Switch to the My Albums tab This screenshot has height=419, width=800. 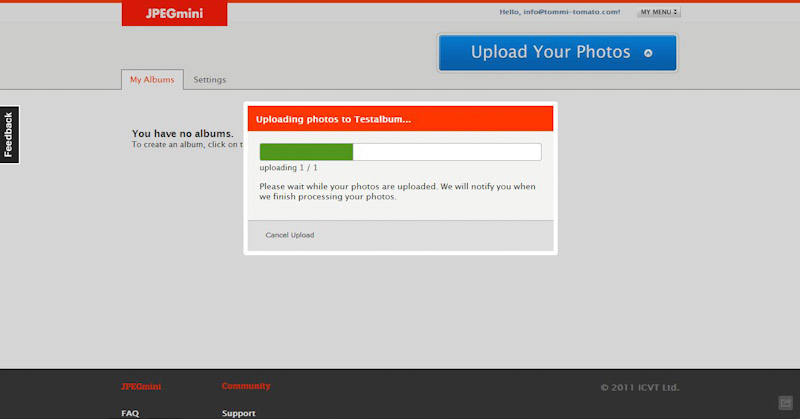pyautogui.click(x=152, y=80)
